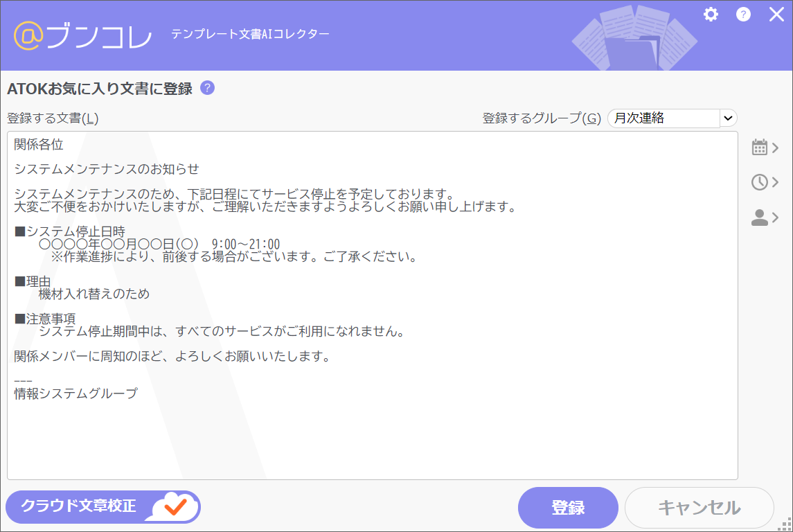
Task: Click the person profile icon
Action: (760, 217)
